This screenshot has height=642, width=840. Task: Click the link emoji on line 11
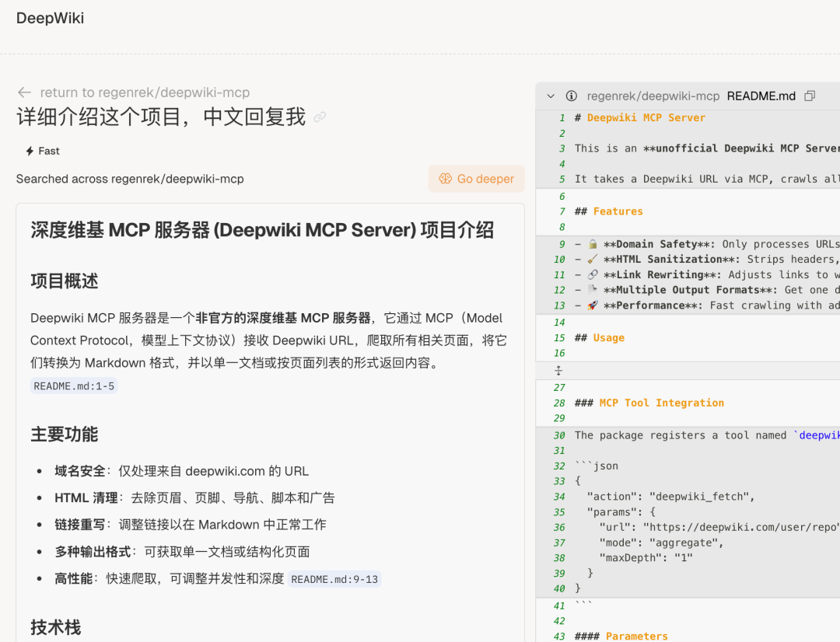(593, 275)
